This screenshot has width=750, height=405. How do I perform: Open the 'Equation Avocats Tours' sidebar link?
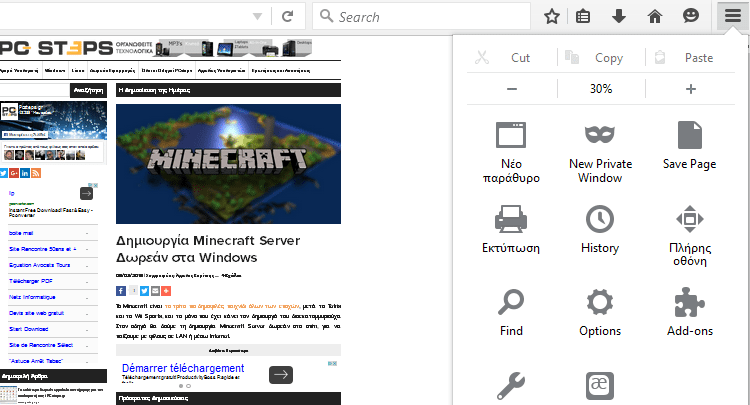click(40, 265)
